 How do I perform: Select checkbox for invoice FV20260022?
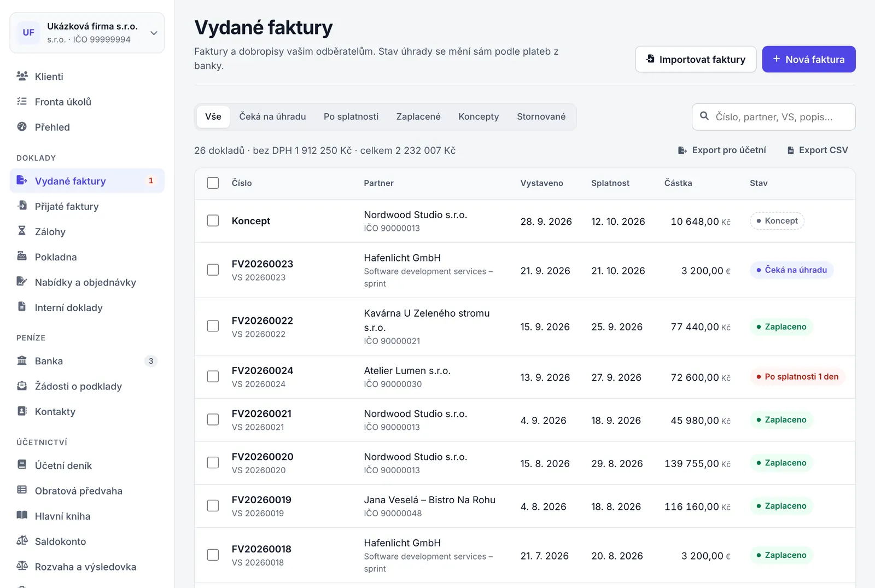pos(213,326)
